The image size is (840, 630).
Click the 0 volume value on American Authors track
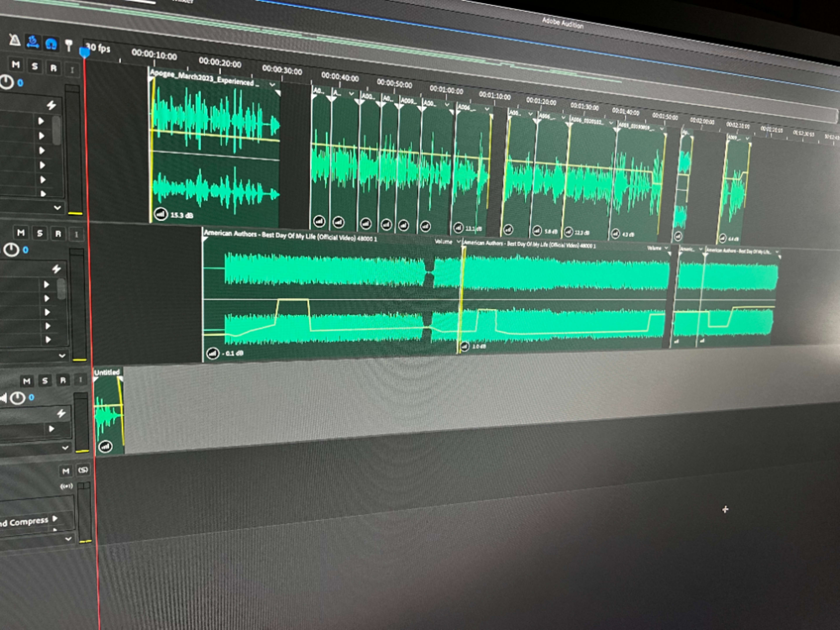[x=25, y=250]
